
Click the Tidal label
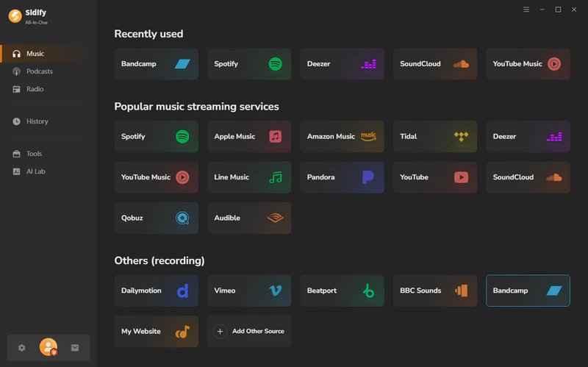409,137
